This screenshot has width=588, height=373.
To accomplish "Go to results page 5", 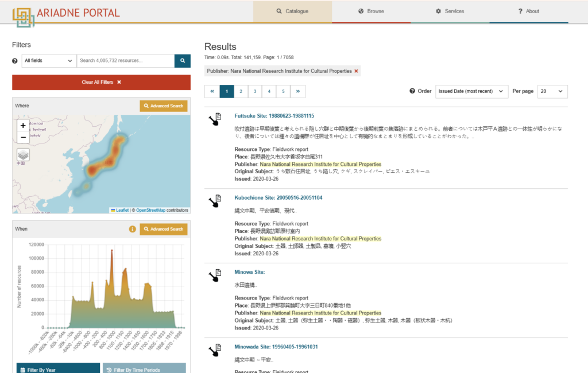I will [283, 91].
